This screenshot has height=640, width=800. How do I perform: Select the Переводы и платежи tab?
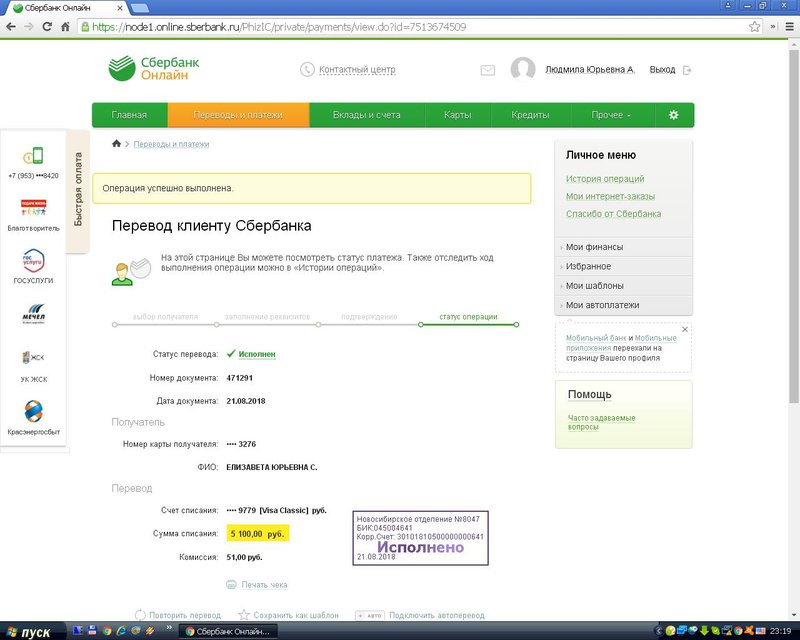click(238, 115)
